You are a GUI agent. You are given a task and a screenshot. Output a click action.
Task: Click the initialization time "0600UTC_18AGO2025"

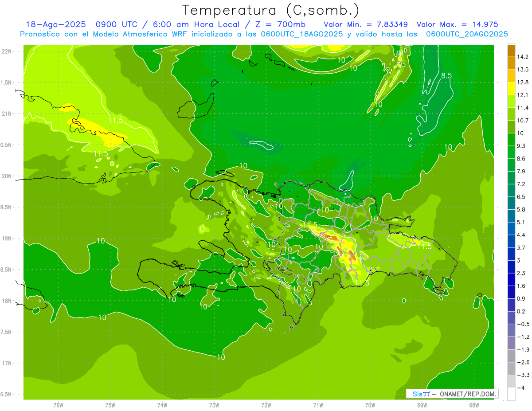point(301,34)
